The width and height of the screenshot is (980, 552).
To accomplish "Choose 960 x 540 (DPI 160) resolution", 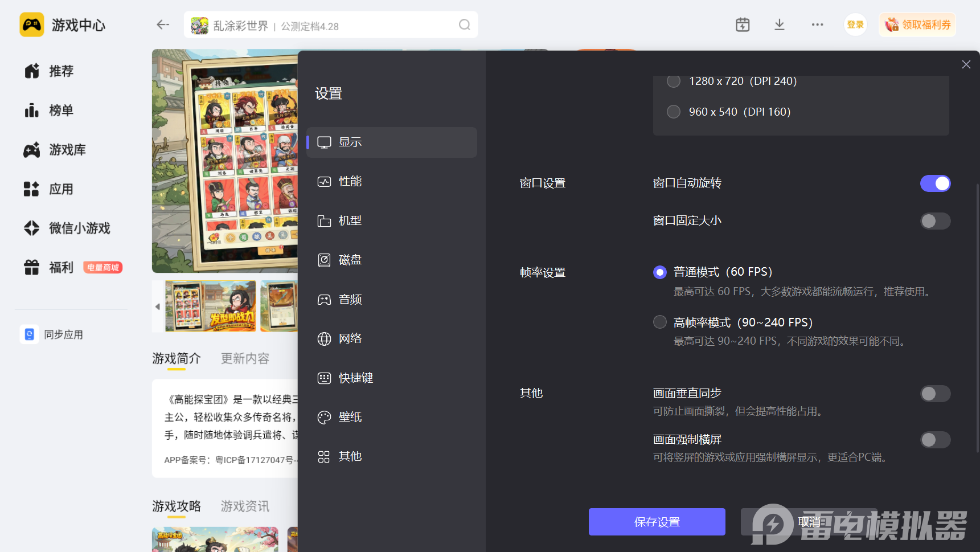I will coord(674,112).
